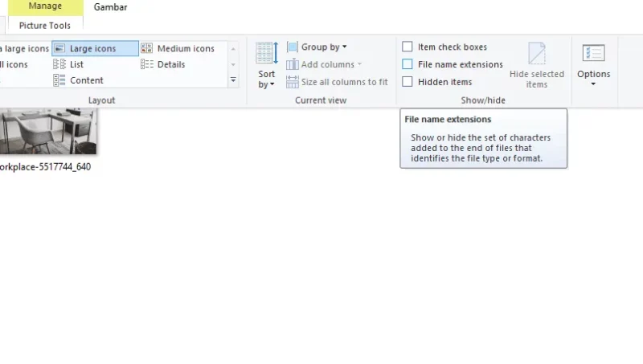Enable the Item check boxes checkbox

(x=408, y=47)
